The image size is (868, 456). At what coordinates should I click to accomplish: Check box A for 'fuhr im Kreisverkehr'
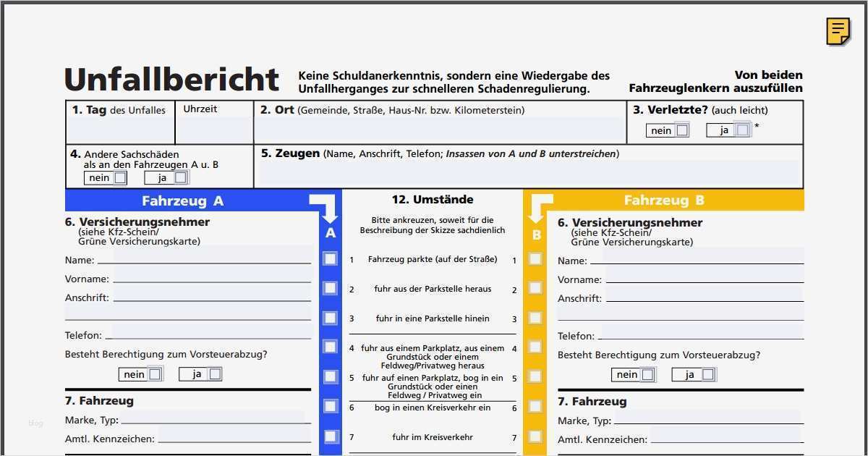coord(330,436)
